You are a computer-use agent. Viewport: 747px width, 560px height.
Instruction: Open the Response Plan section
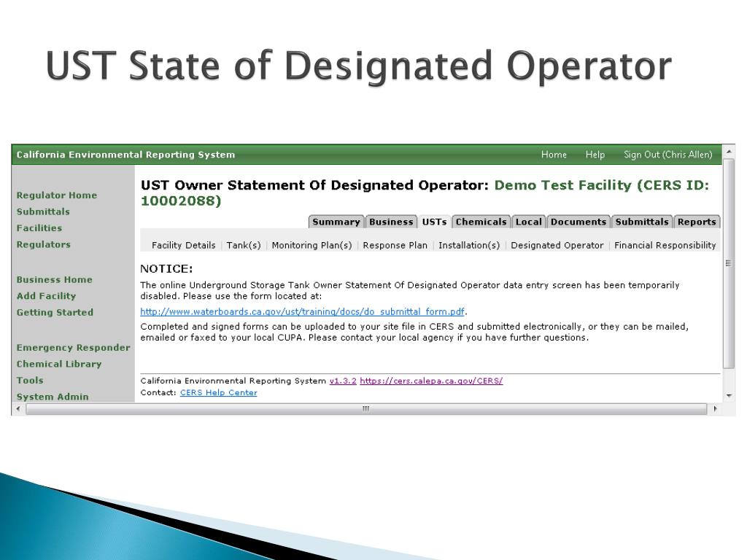coord(395,245)
